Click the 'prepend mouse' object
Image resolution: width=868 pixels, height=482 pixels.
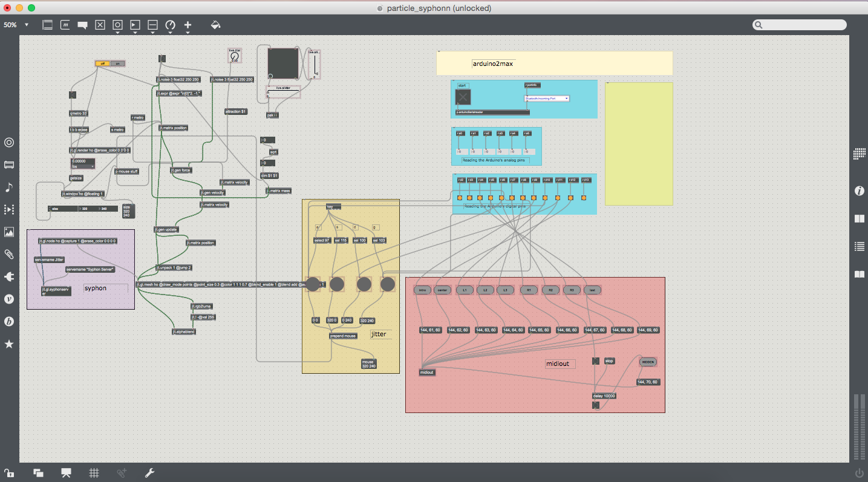[x=343, y=336]
